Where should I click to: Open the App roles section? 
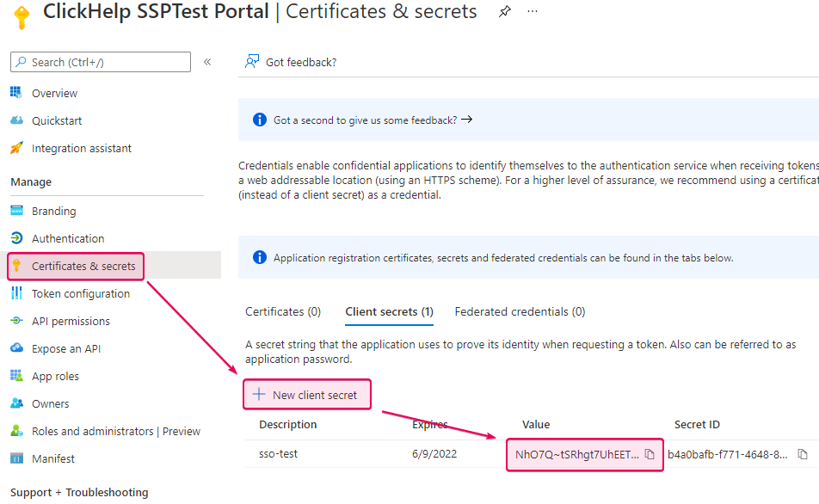point(54,375)
